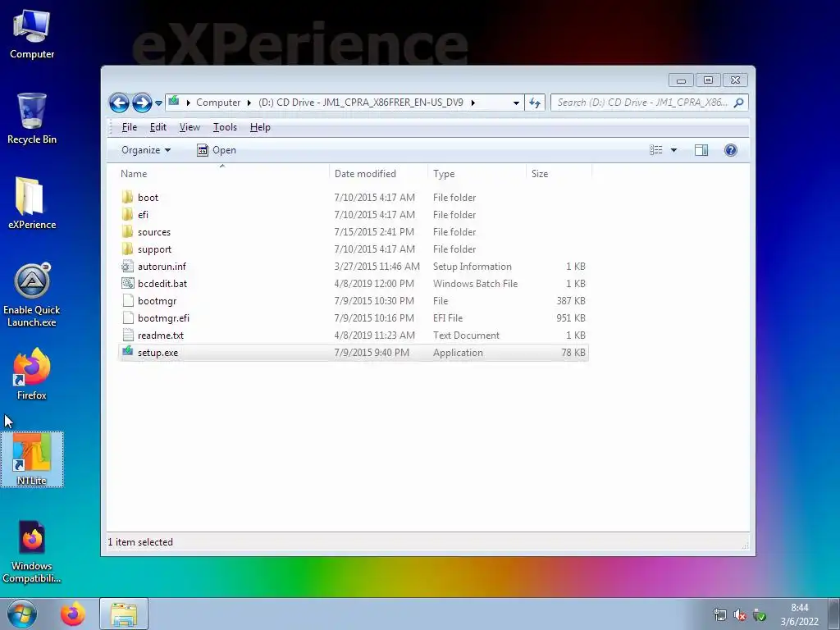Image resolution: width=840 pixels, height=630 pixels.
Task: Click the muted volume tray icon
Action: pos(740,615)
